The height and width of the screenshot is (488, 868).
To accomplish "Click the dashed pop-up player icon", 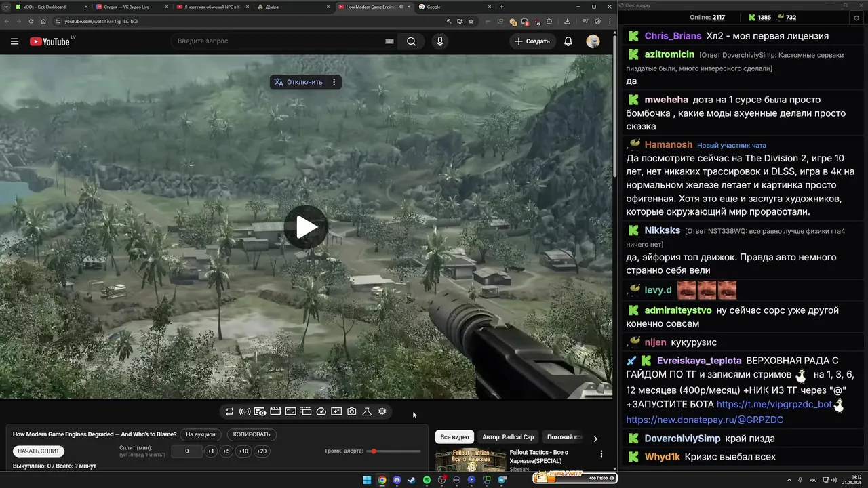I will pos(306,411).
